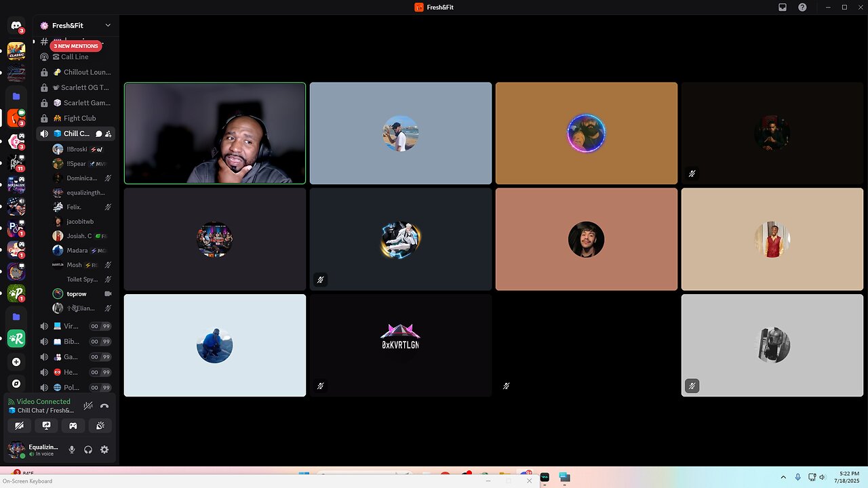
Task: Click invite people icon on Chill Chat
Action: click(x=108, y=134)
